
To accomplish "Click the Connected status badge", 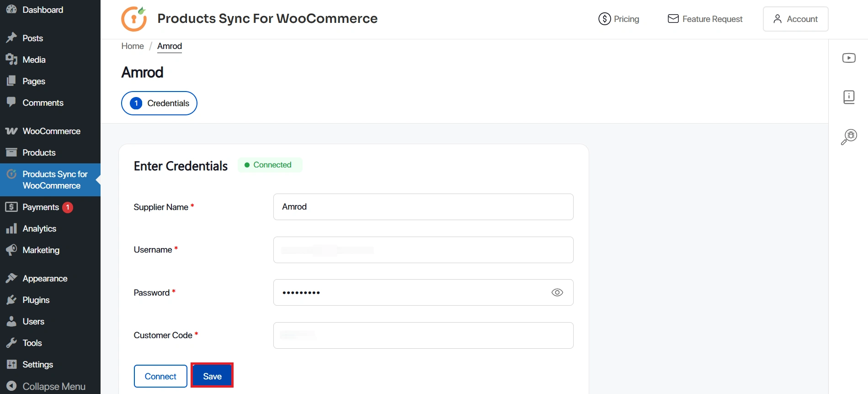I will point(270,165).
